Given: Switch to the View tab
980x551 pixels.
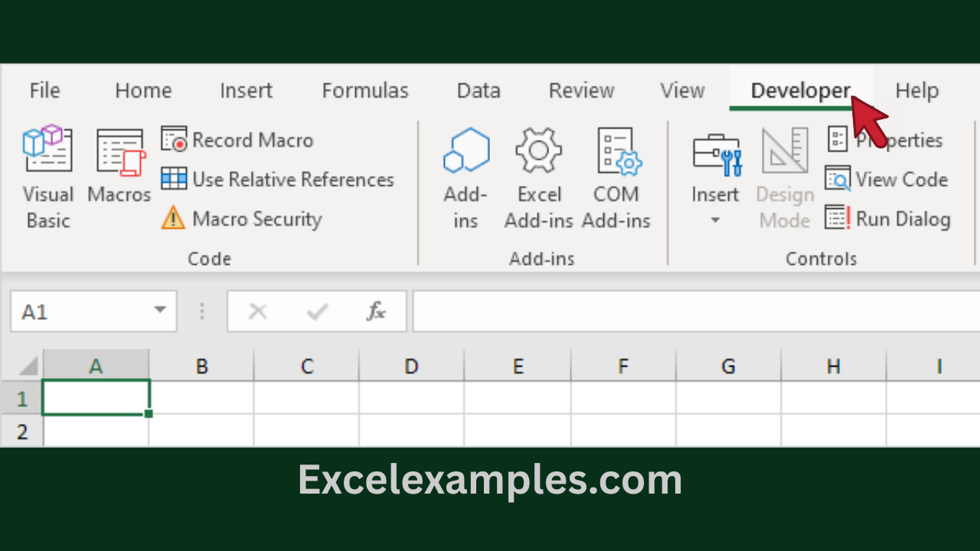Looking at the screenshot, I should (x=682, y=90).
